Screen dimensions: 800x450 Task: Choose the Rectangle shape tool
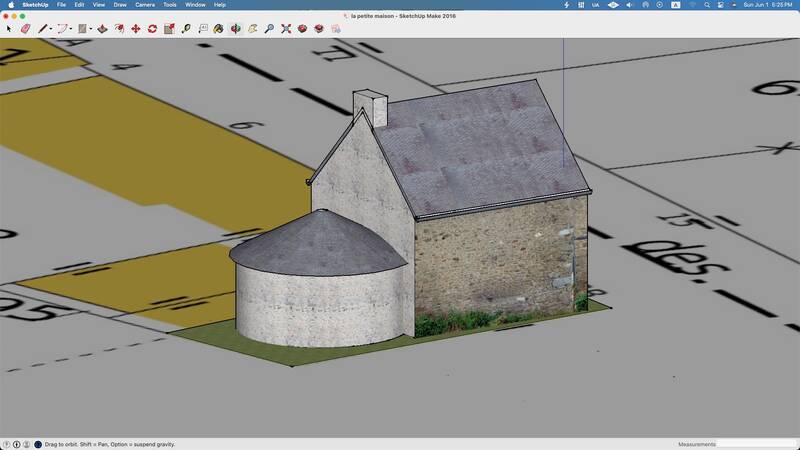coord(82,29)
